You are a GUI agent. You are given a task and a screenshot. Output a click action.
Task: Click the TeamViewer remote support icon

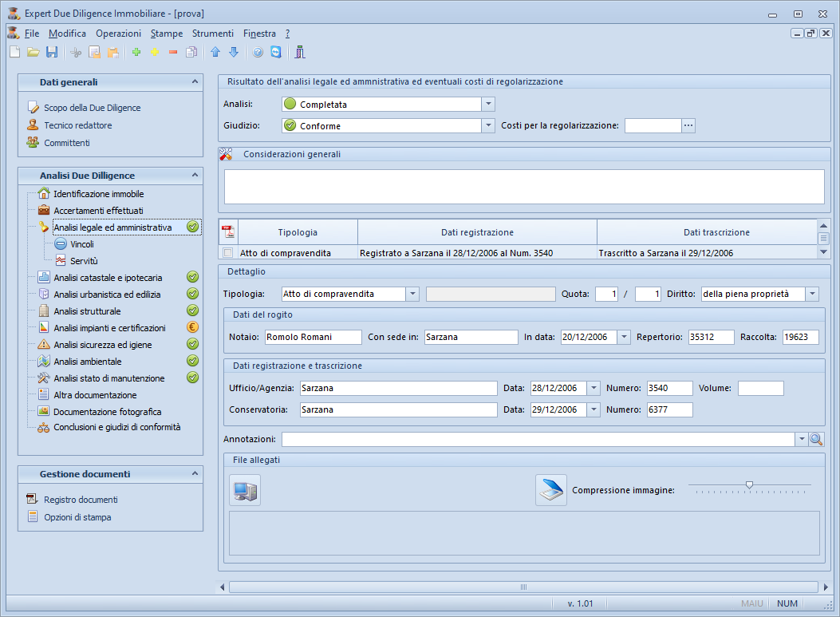click(276, 53)
